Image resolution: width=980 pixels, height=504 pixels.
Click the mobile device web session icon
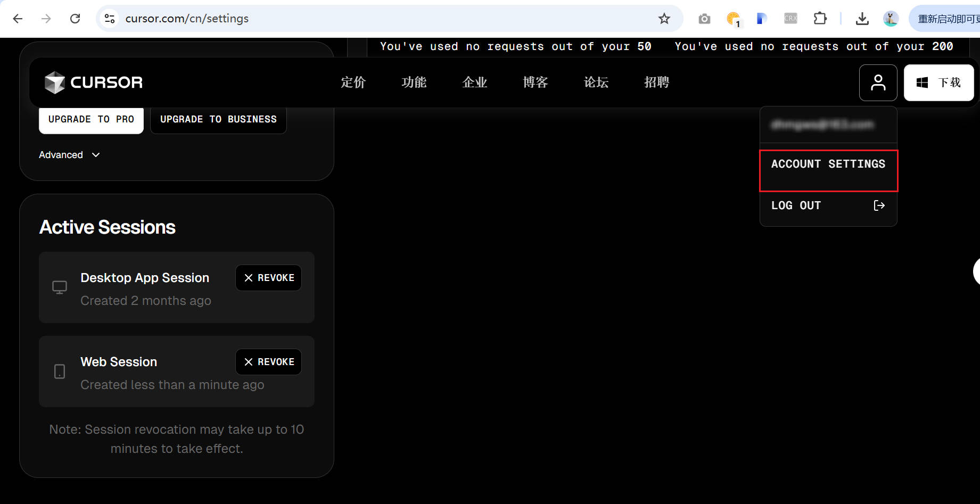click(x=60, y=371)
